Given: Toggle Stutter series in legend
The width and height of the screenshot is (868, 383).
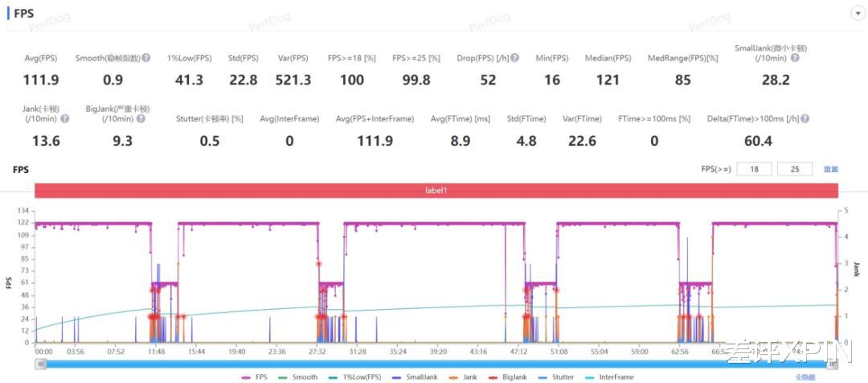Looking at the screenshot, I should 558,377.
